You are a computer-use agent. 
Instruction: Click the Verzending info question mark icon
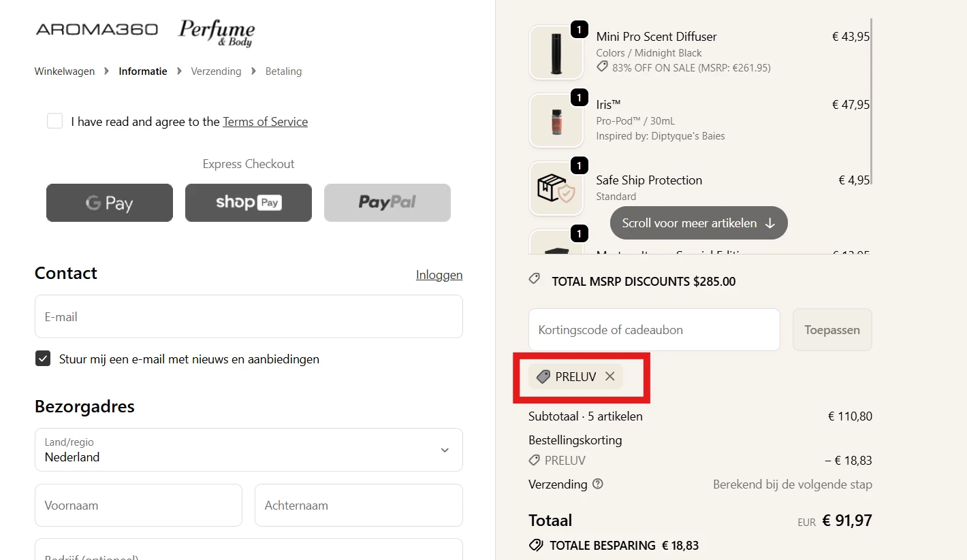pos(598,484)
